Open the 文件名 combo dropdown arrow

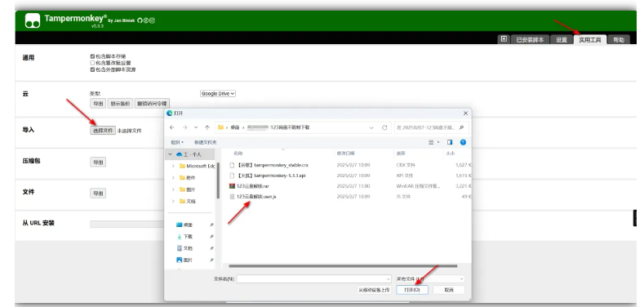coord(388,278)
